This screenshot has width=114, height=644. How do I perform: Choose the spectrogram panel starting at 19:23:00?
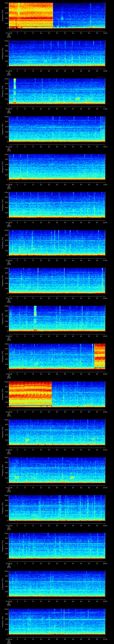tap(57, 356)
